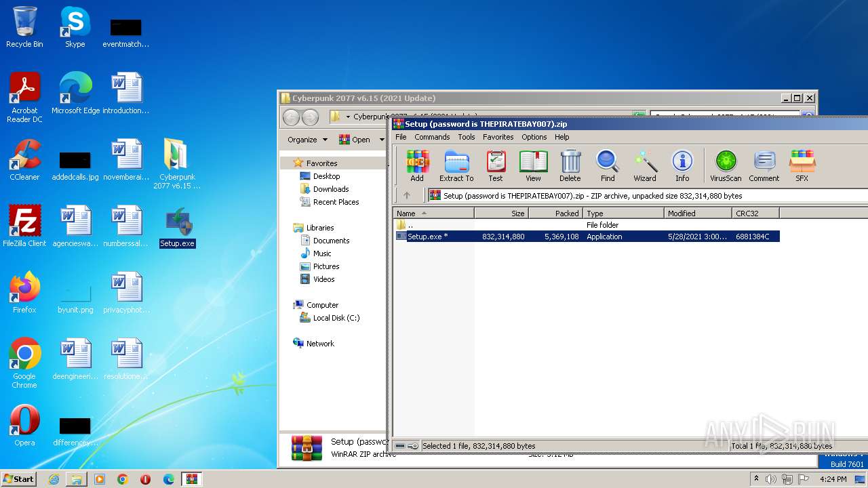Select Opera desktop shortcut
Image resolution: width=868 pixels, height=488 pixels.
point(24,426)
